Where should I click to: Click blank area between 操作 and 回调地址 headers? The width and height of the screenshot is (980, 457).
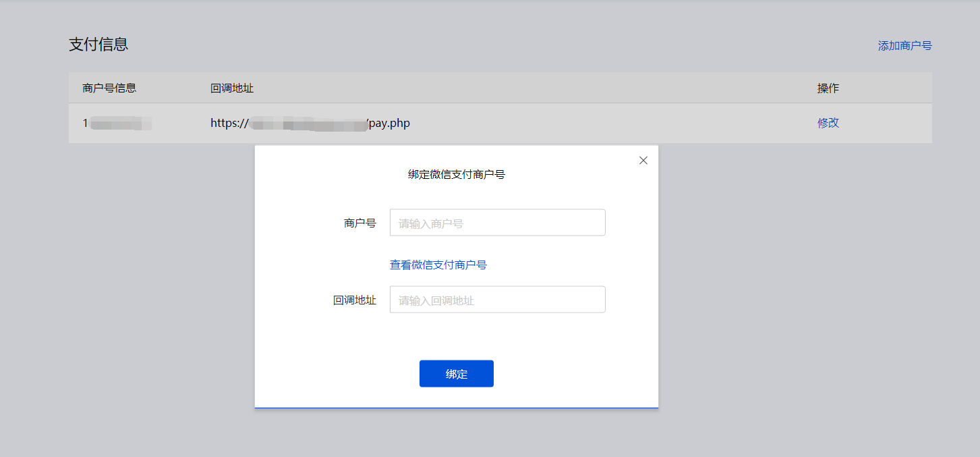point(540,88)
